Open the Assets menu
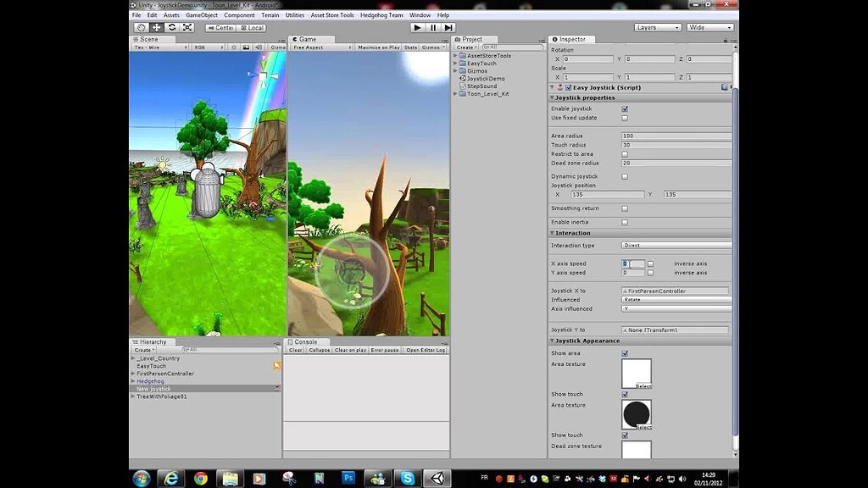The image size is (868, 488). click(170, 14)
